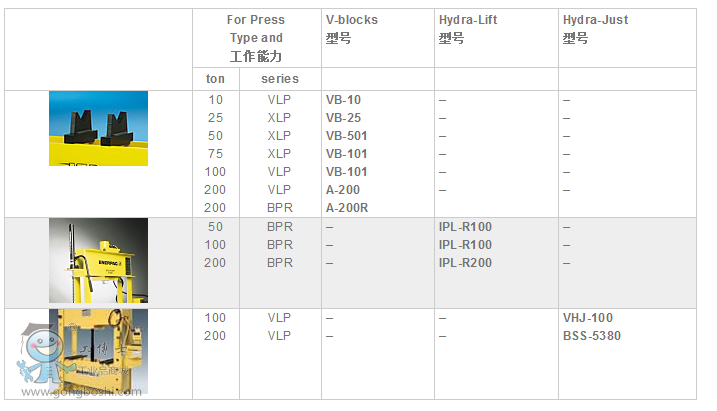Click the Hydra-Just column header
717x411 pixels.
coord(595,20)
